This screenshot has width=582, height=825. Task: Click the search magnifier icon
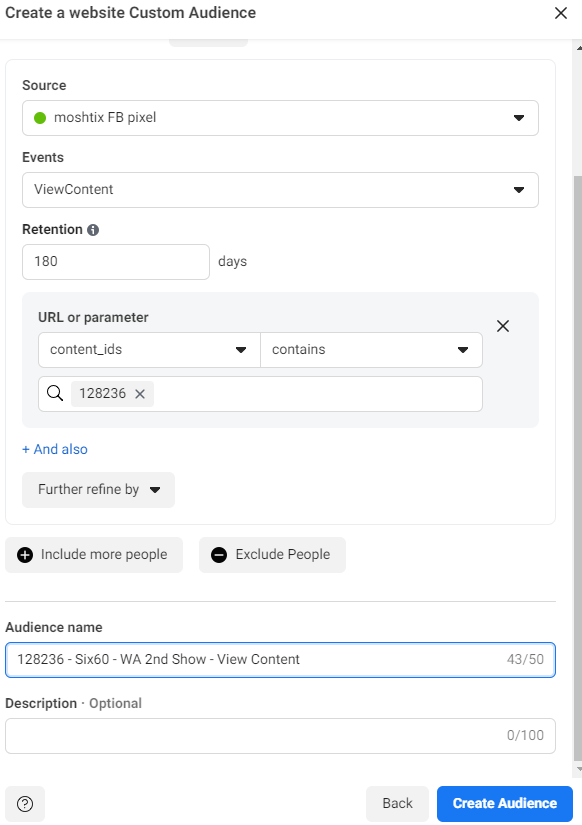[55, 393]
